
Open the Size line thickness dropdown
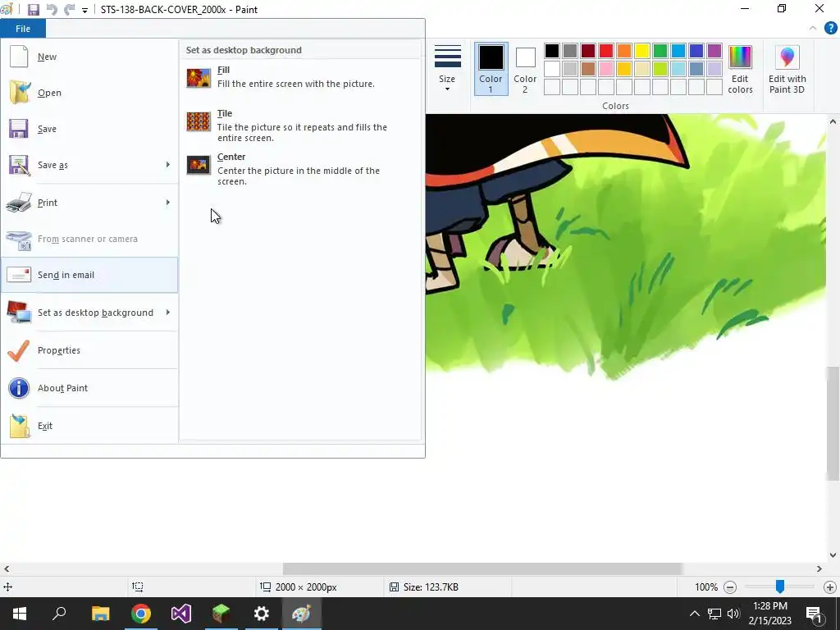447,69
